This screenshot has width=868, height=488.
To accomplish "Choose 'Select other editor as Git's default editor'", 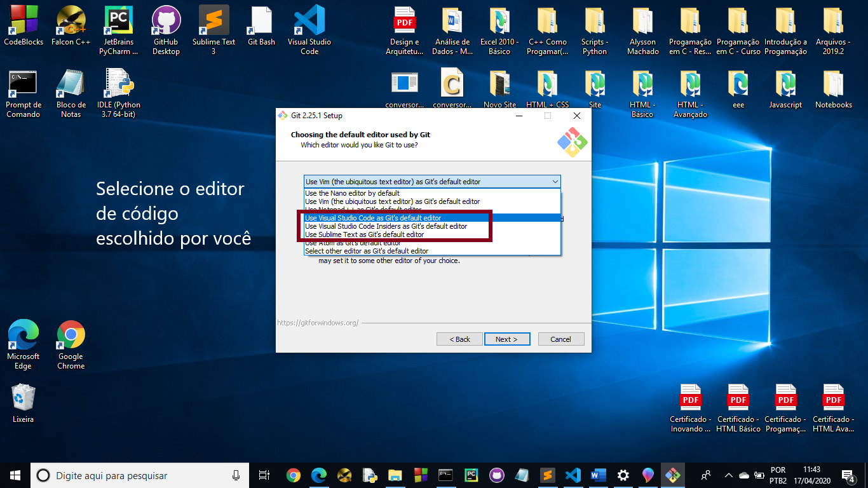I will pos(432,251).
